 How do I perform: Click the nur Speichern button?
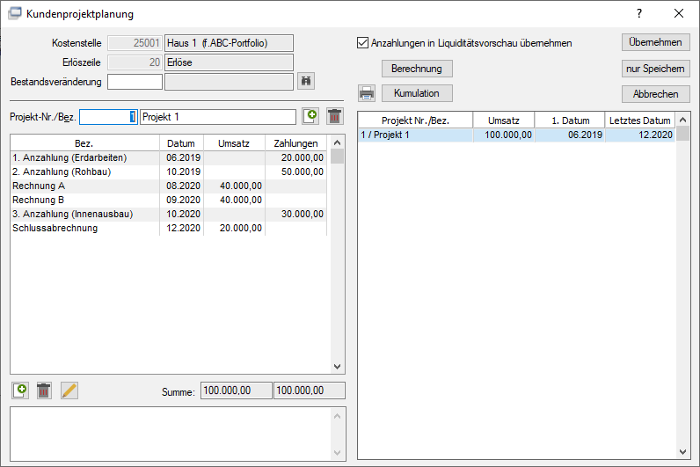[x=655, y=69]
